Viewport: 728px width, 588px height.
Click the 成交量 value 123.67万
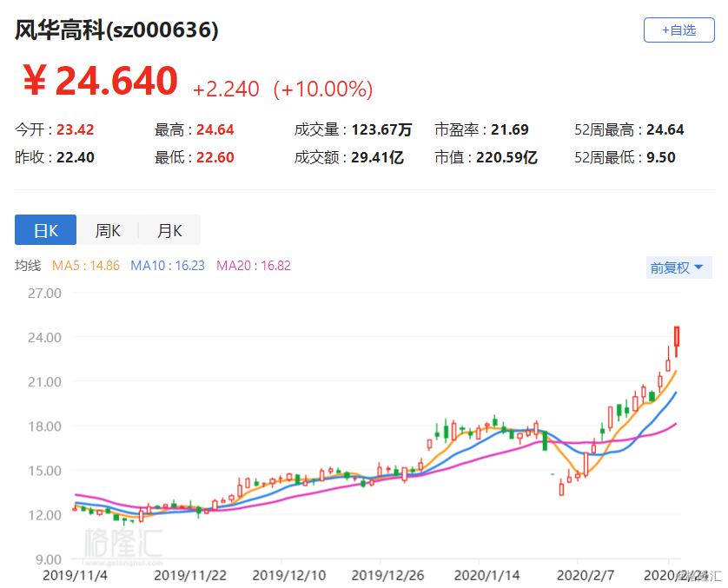(x=381, y=129)
